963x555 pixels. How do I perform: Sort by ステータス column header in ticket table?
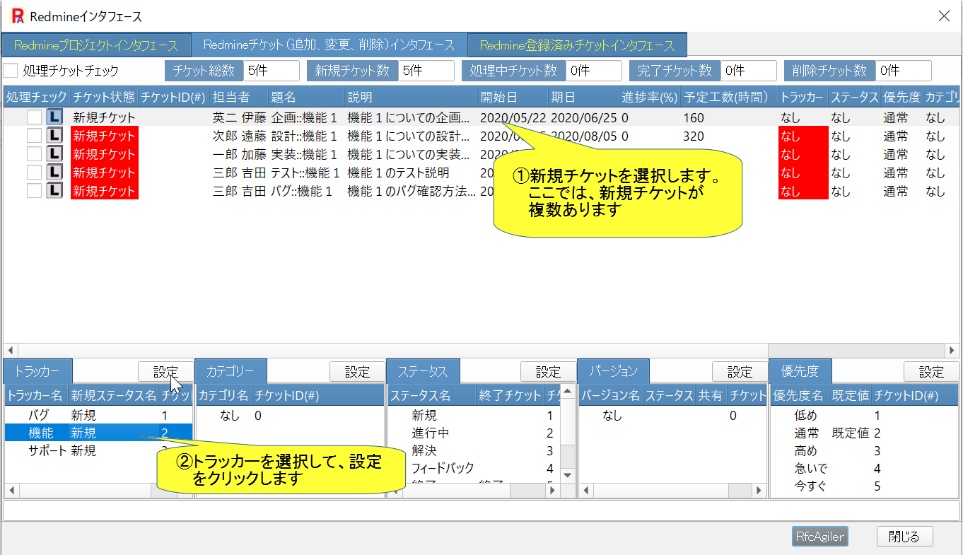pos(854,97)
